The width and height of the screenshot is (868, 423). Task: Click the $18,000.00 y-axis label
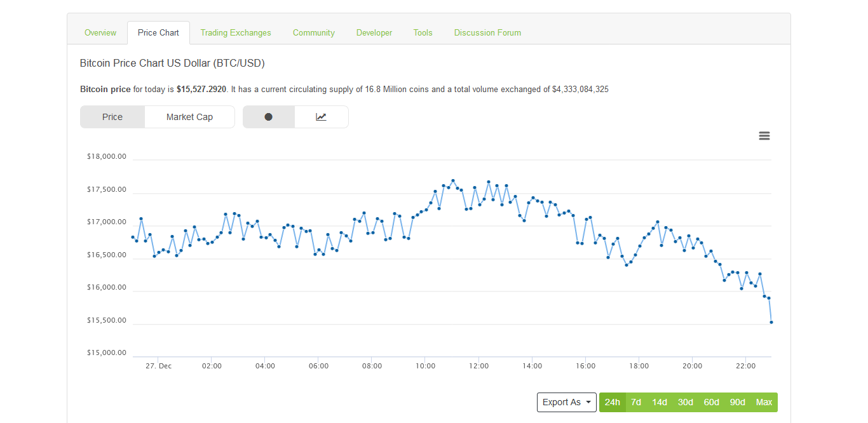(x=107, y=156)
